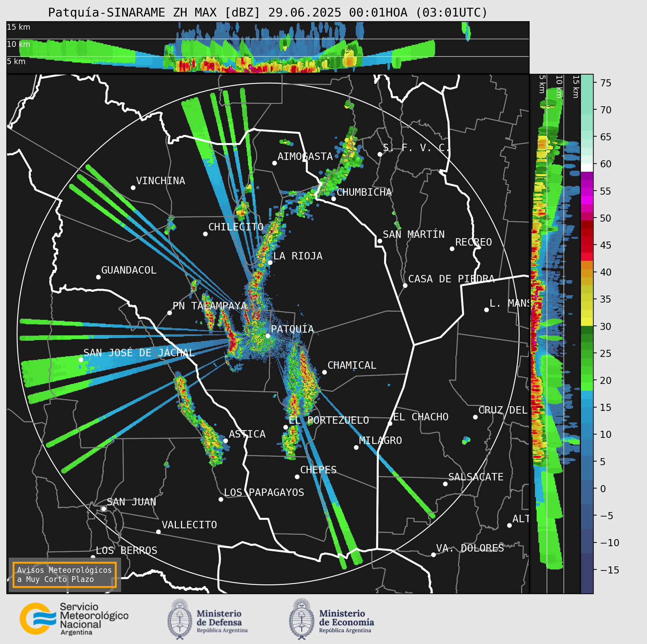Click the Avisos Meteorológicos a Muy Corto Plazo box

(64, 575)
